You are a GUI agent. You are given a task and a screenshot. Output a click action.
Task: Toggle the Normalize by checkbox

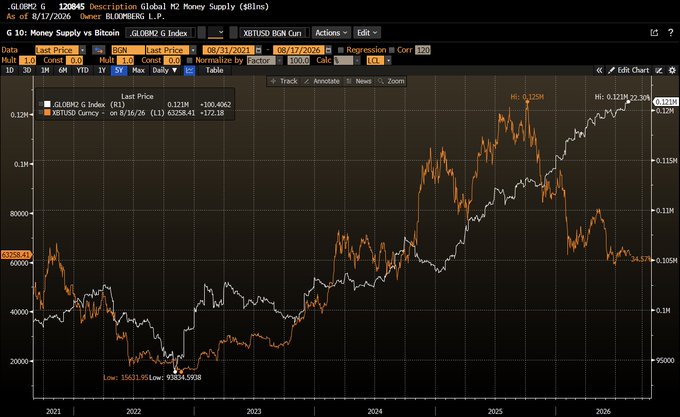click(190, 60)
